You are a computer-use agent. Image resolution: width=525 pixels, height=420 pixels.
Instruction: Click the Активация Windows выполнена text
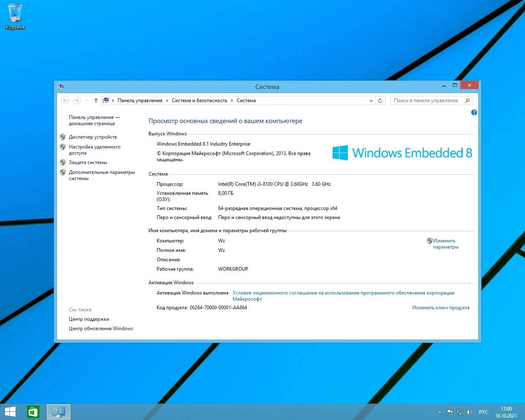[x=192, y=293]
